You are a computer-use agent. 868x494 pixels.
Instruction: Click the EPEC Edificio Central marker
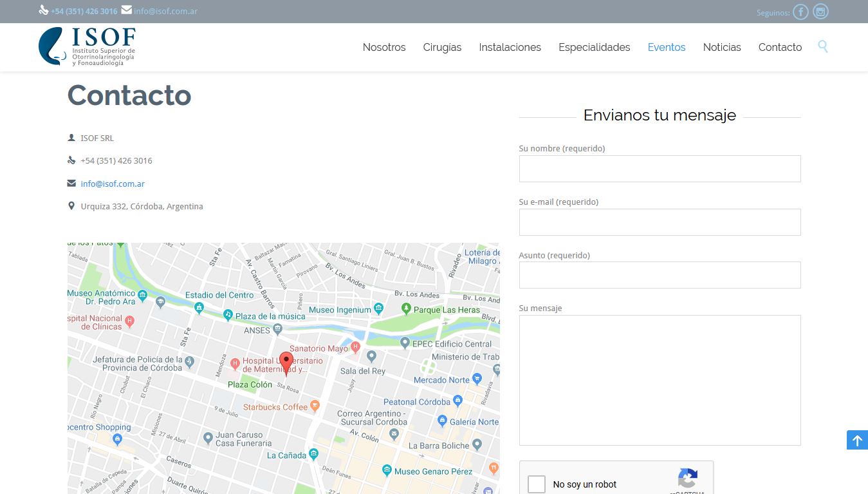[405, 343]
